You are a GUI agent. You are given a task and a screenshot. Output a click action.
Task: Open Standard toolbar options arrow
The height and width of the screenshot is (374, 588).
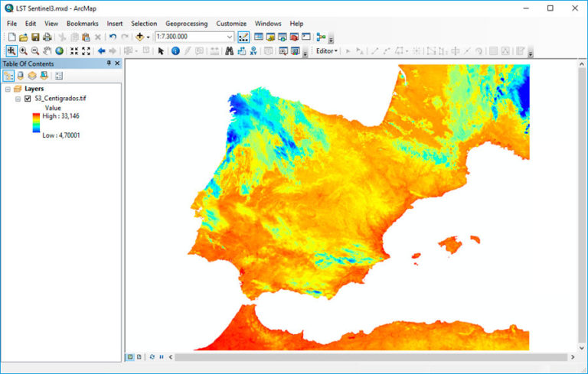coord(331,39)
